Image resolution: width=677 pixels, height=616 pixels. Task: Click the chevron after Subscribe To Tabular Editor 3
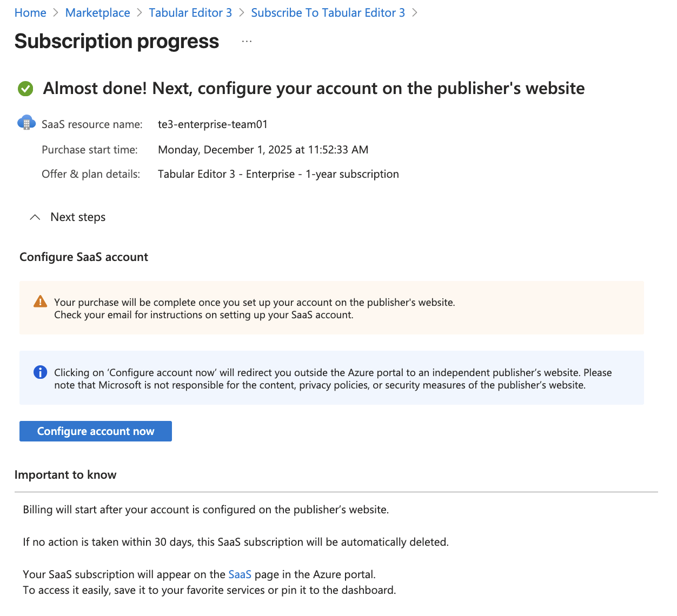[x=415, y=12]
